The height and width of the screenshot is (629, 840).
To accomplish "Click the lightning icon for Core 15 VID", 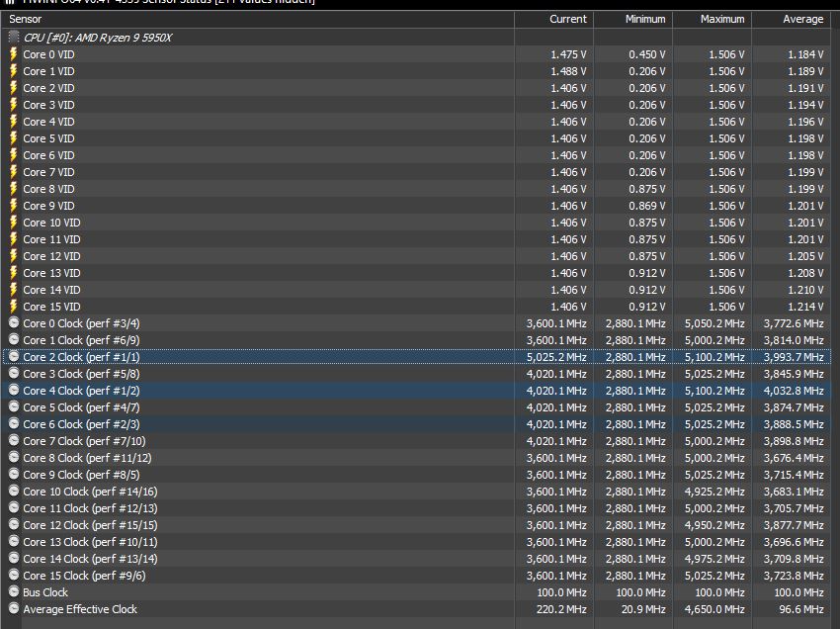I will click(14, 307).
